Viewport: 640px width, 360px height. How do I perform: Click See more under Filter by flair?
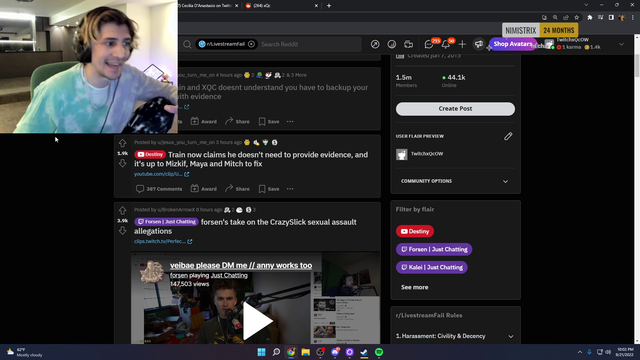coord(414,287)
